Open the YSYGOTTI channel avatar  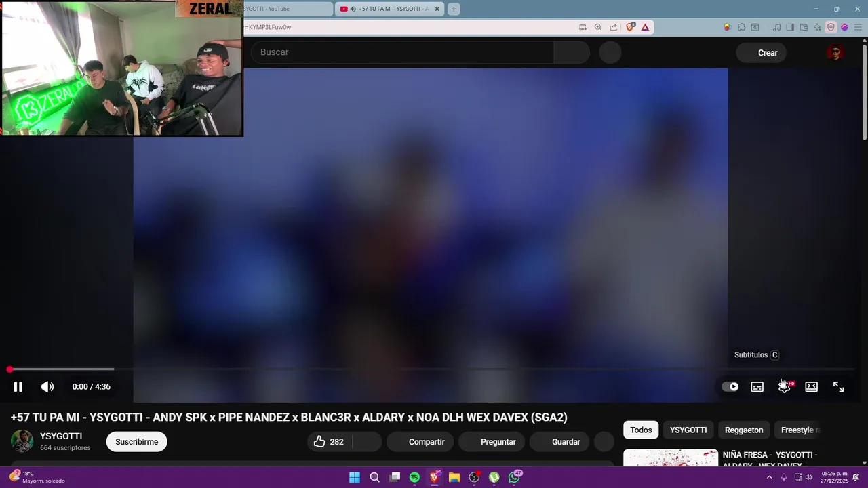tap(22, 441)
